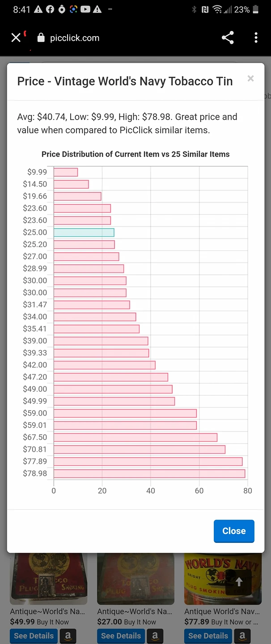
Task: Select the $9.99 lowest price bar
Action: pyautogui.click(x=66, y=172)
